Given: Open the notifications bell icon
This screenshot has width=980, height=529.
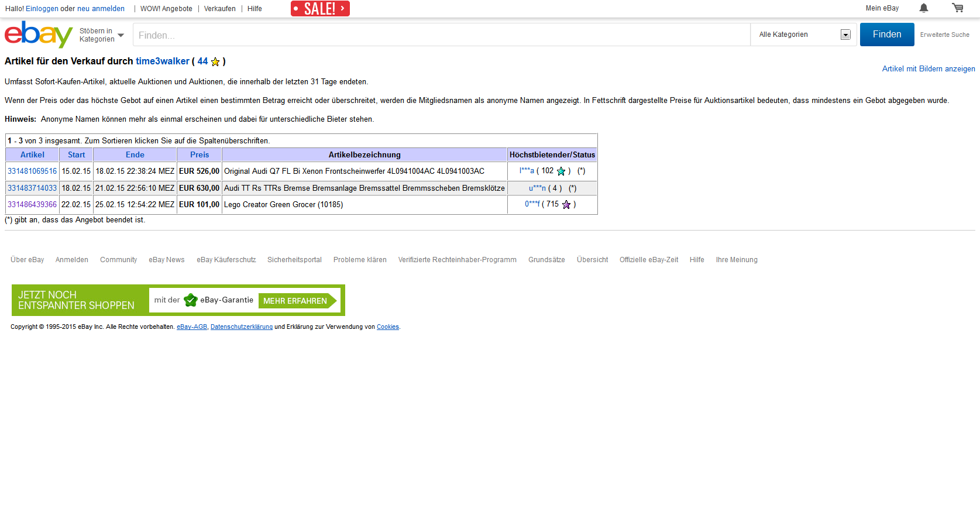Looking at the screenshot, I should coord(923,8).
